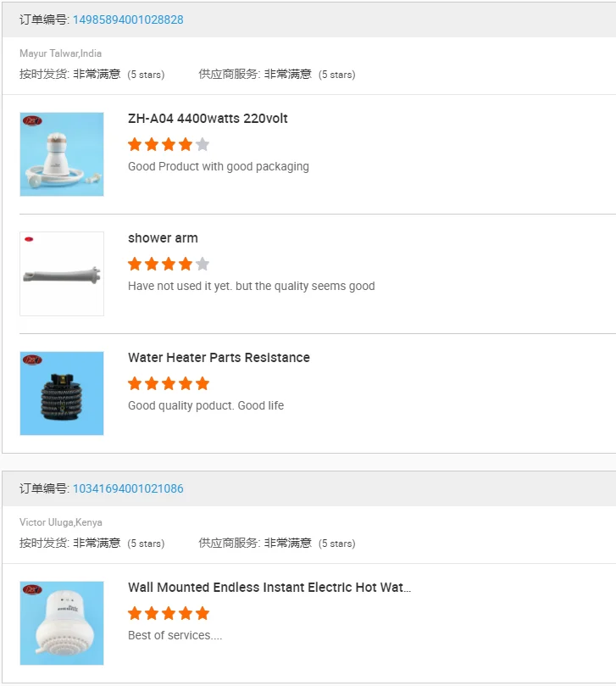The height and width of the screenshot is (686, 616).
Task: Click the shower arm product thumbnail
Action: click(62, 274)
